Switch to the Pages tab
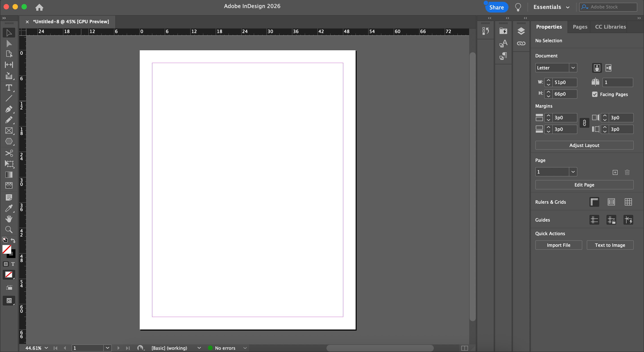Image resolution: width=644 pixels, height=352 pixels. (580, 27)
